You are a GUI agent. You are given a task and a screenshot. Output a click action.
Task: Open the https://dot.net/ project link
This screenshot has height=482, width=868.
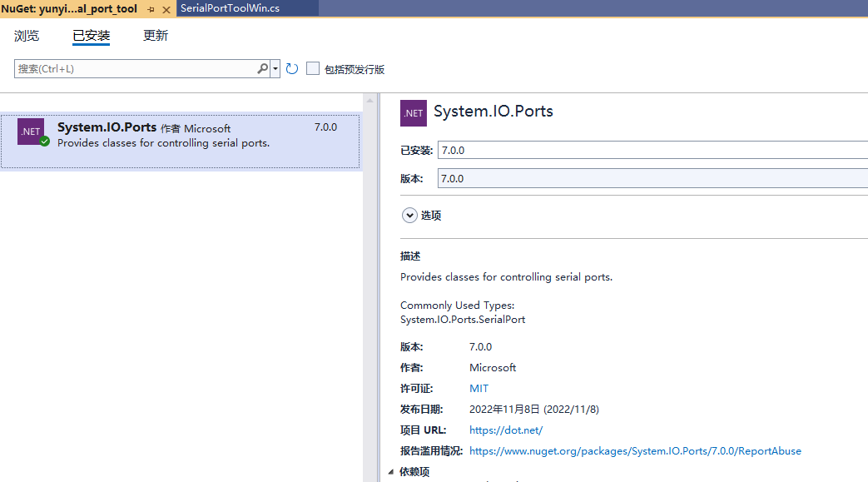click(506, 430)
